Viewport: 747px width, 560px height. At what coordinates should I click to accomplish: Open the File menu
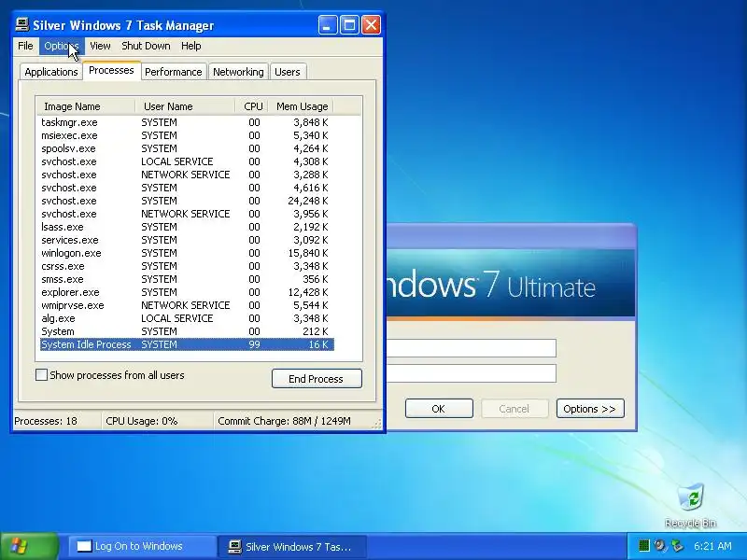(x=25, y=46)
